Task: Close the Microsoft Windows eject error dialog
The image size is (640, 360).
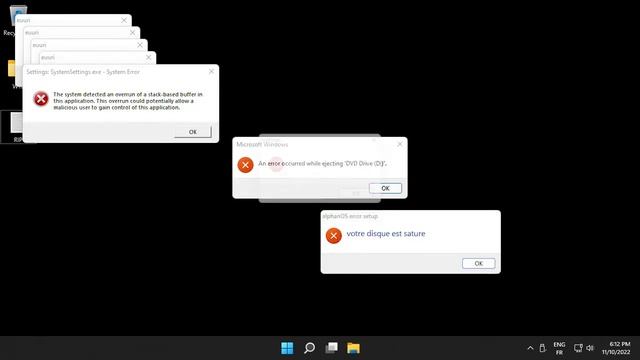Action: (x=400, y=144)
